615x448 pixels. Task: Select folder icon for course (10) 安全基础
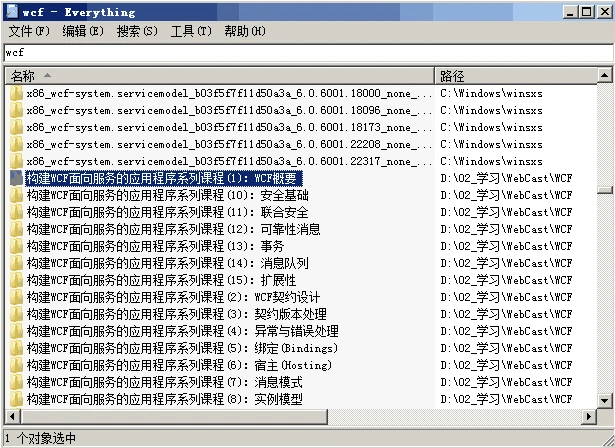[x=16, y=195]
